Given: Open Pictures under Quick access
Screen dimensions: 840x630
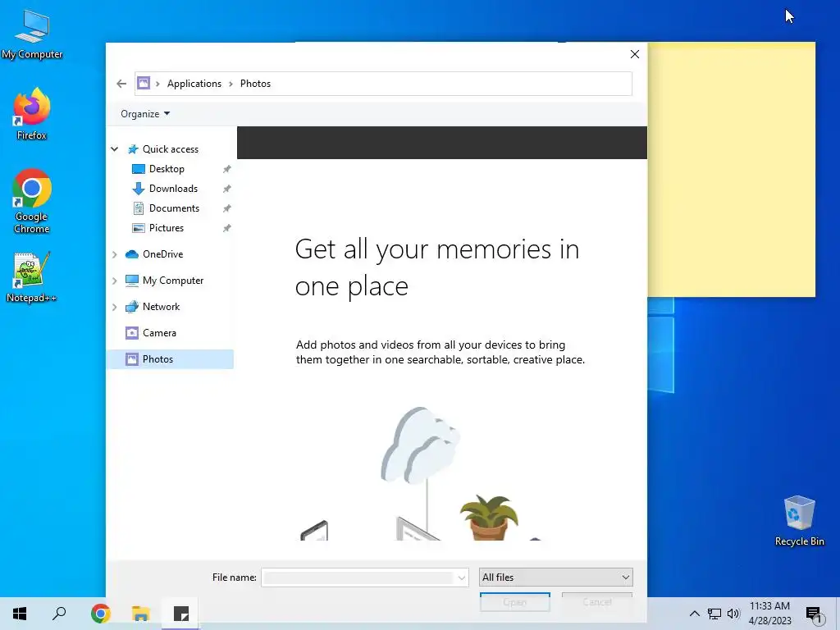Looking at the screenshot, I should tap(166, 228).
